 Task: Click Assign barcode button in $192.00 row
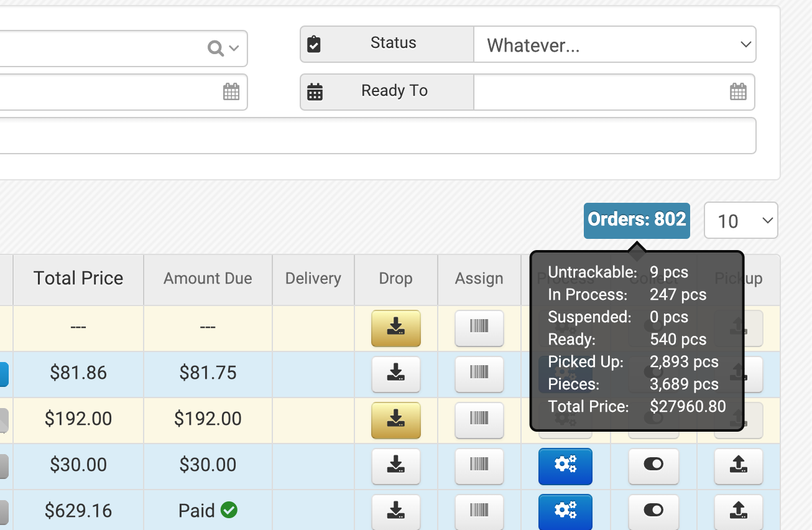coord(479,420)
